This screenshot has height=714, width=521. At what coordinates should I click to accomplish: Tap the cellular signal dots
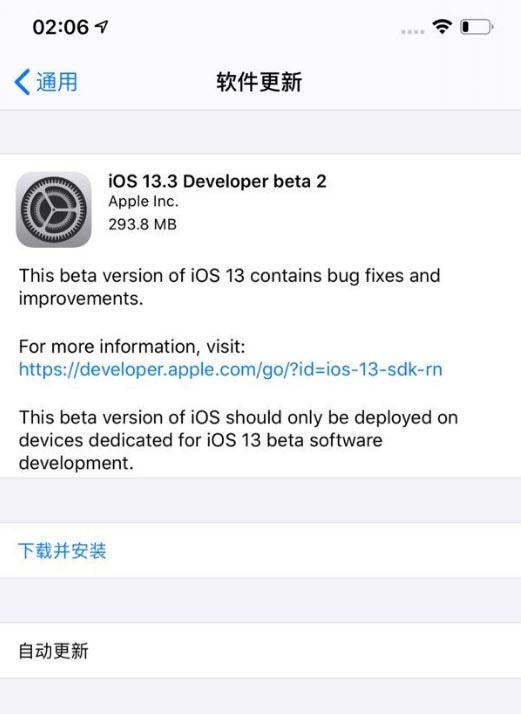coord(413,31)
